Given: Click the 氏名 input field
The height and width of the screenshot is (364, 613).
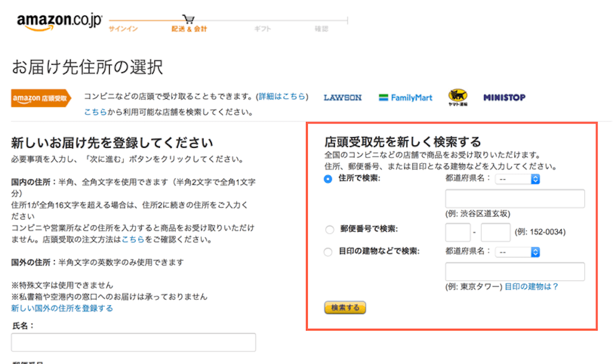Looking at the screenshot, I should point(133,342).
